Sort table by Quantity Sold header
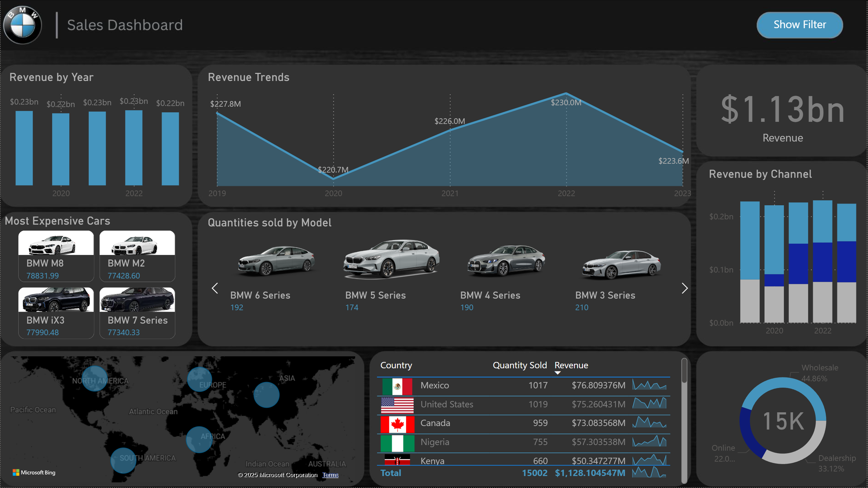The image size is (868, 488). pos(520,365)
